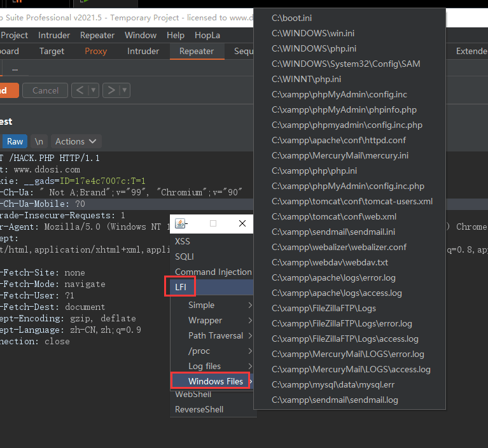Click the next-request forward arrow button

pos(111,90)
